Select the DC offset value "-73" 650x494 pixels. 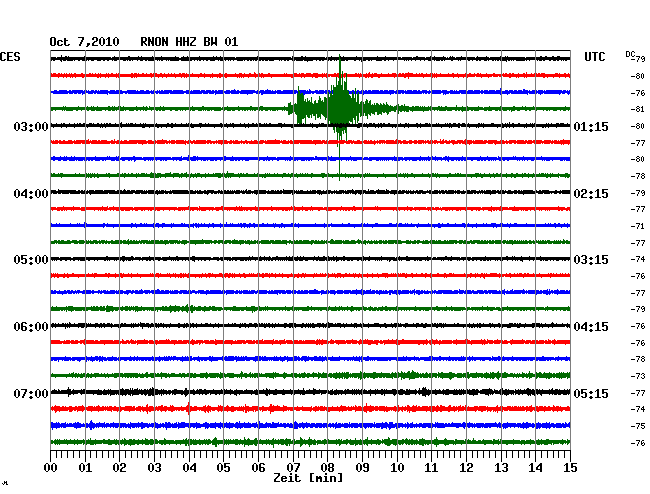[638, 376]
